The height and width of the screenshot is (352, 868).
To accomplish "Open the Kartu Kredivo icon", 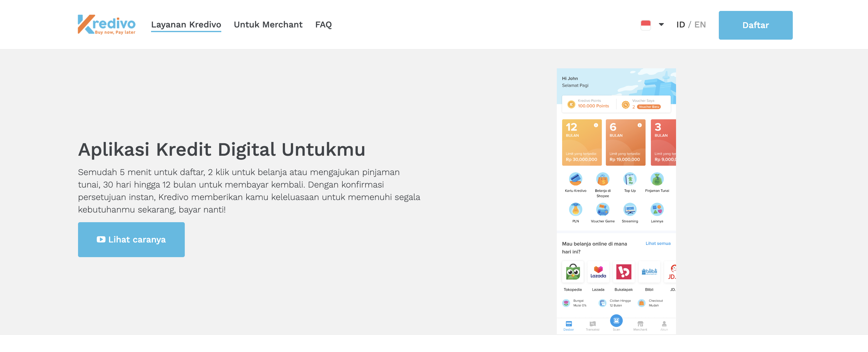I will (x=575, y=179).
